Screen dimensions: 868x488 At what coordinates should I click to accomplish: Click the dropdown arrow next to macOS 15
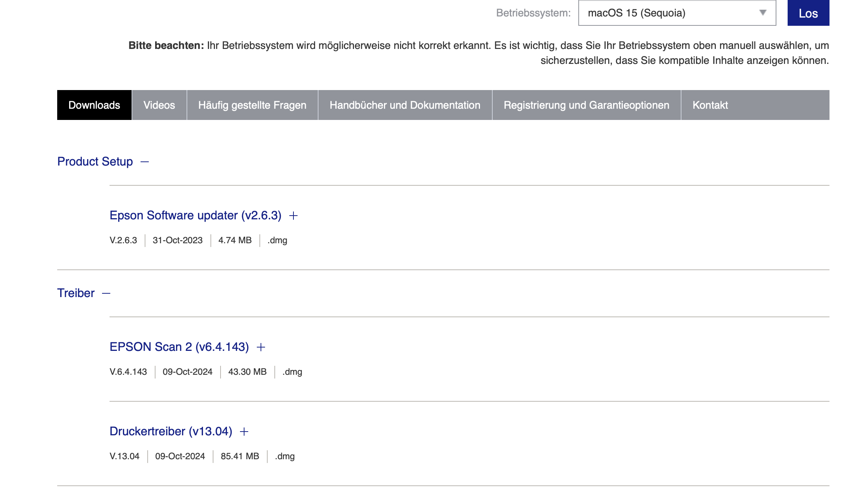point(763,13)
